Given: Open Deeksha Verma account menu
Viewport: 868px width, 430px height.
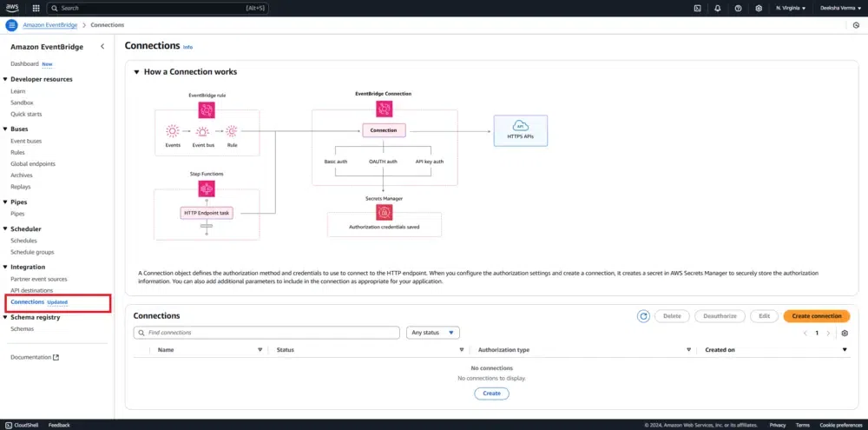Looking at the screenshot, I should point(840,9).
